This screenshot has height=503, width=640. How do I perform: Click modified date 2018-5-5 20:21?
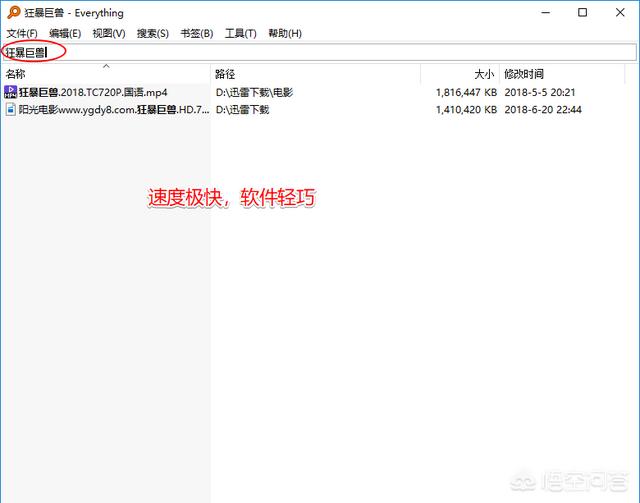[540, 92]
